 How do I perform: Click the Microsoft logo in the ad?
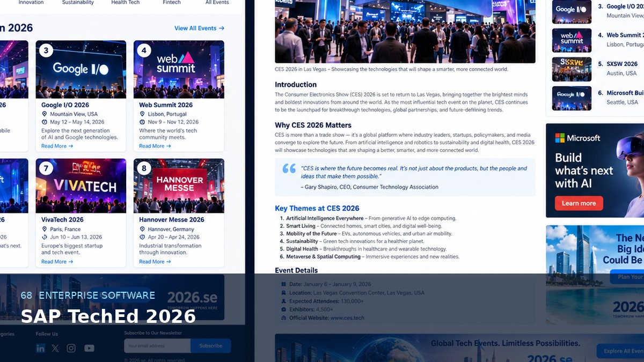click(x=577, y=138)
